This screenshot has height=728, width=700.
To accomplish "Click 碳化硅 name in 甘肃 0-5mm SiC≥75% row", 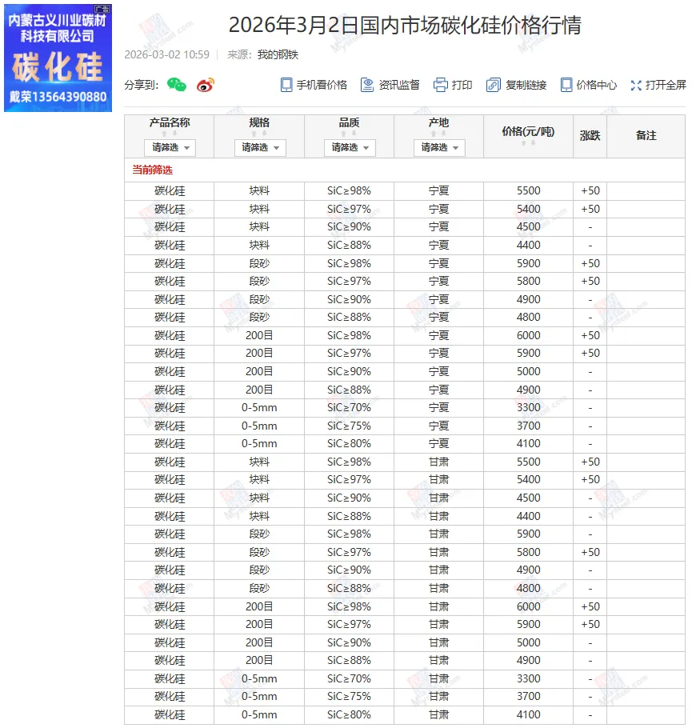I will tap(170, 697).
